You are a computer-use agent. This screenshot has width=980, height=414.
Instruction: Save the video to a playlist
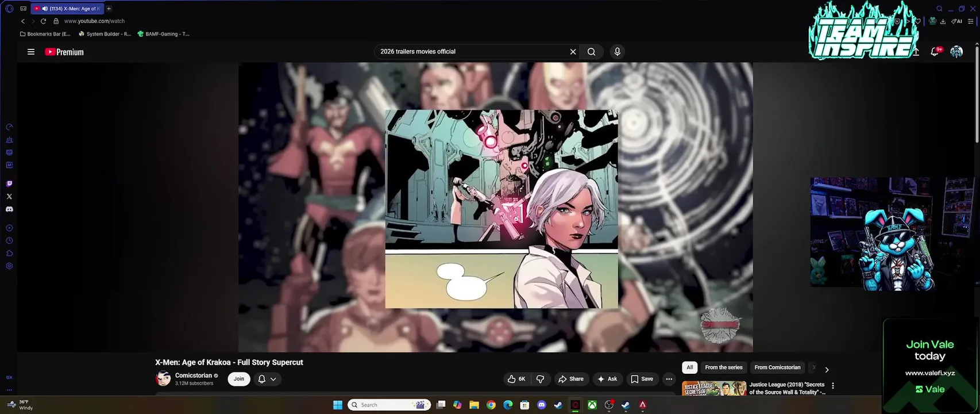pos(642,379)
